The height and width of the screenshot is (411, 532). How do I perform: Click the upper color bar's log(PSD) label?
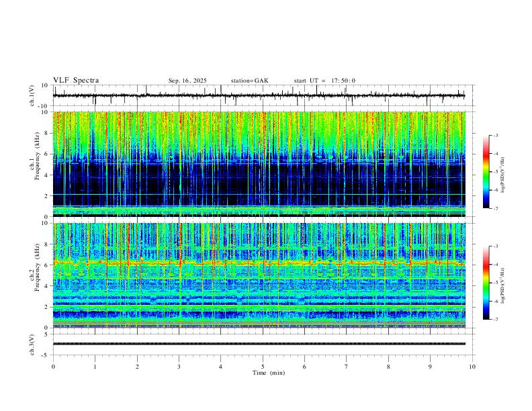tap(502, 175)
